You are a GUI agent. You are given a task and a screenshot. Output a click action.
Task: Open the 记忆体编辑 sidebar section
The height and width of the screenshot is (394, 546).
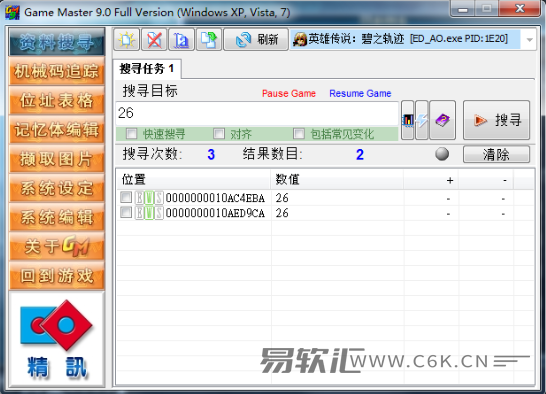pyautogui.click(x=57, y=130)
